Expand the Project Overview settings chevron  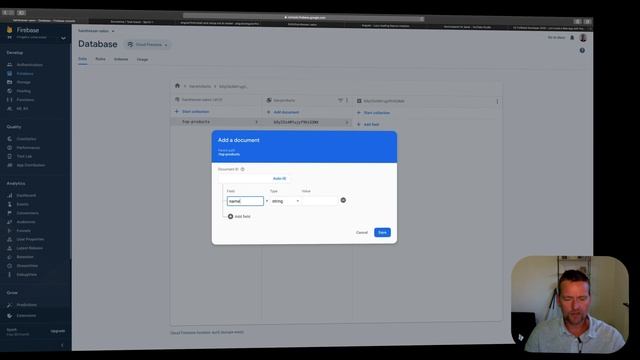[x=63, y=38]
